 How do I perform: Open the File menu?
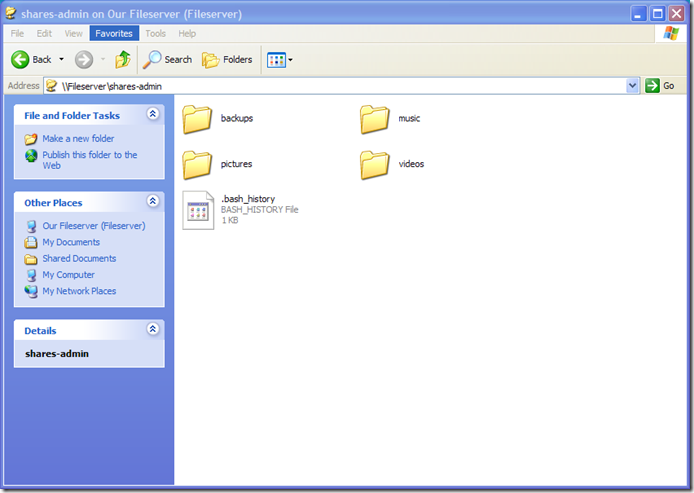(17, 34)
